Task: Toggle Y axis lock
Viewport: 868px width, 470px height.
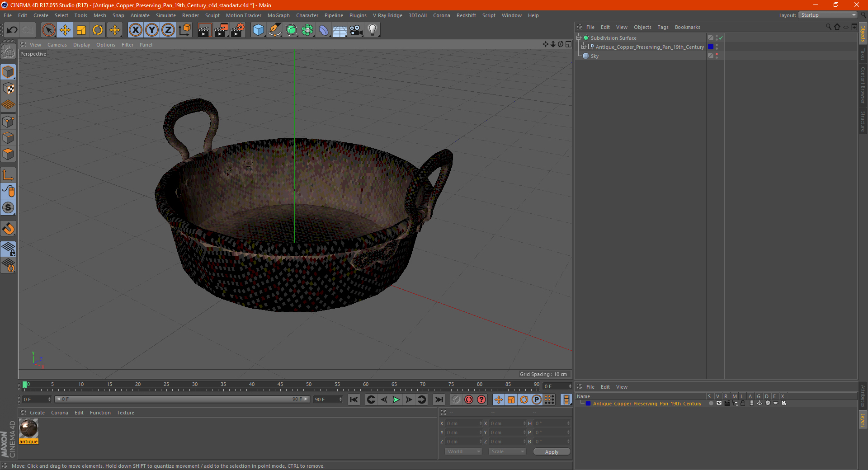Action: coord(152,30)
